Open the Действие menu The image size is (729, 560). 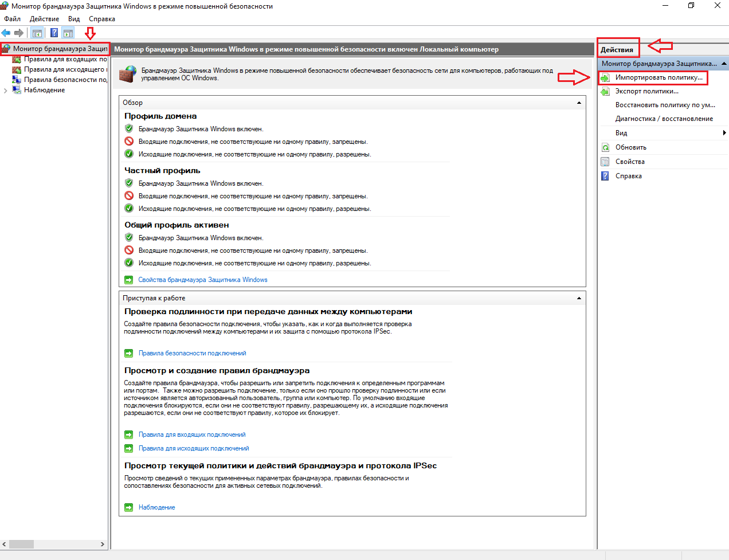pyautogui.click(x=44, y=19)
